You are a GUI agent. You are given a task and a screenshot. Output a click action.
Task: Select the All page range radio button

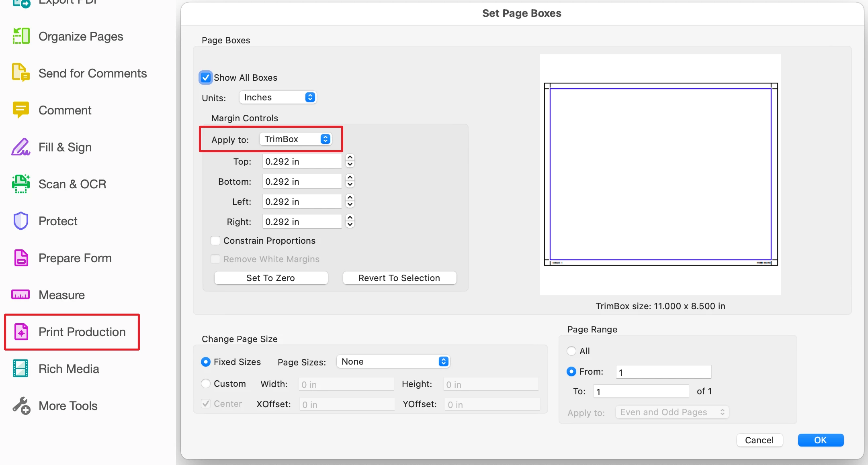coord(571,351)
